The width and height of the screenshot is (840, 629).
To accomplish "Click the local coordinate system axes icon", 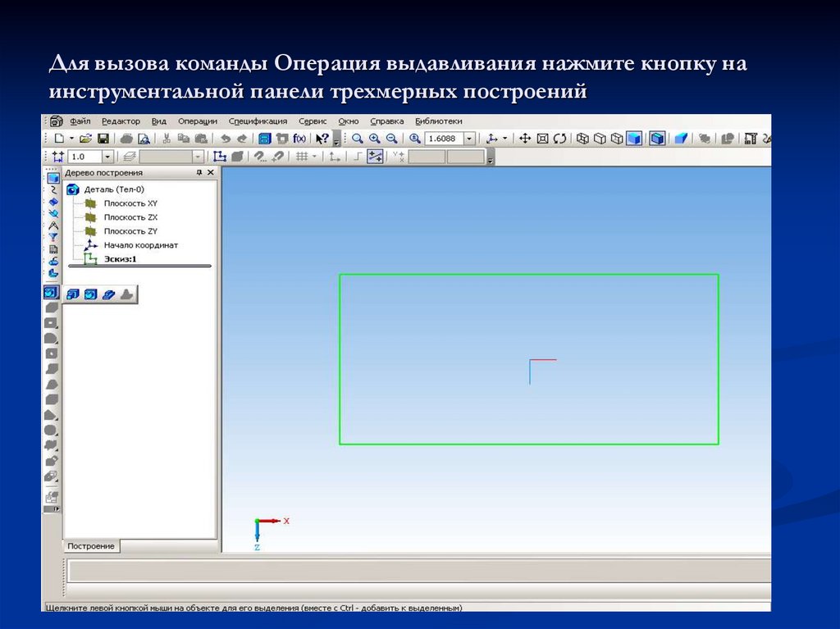I will click(x=335, y=157).
